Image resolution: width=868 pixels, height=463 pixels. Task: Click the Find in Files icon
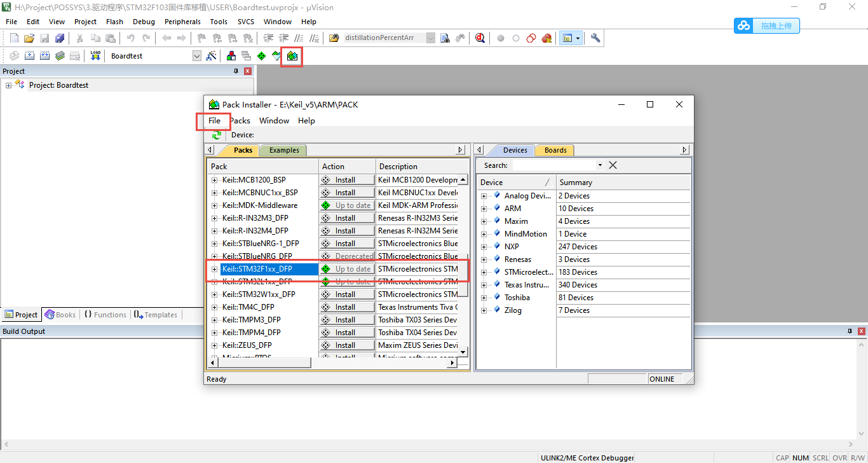click(334, 38)
